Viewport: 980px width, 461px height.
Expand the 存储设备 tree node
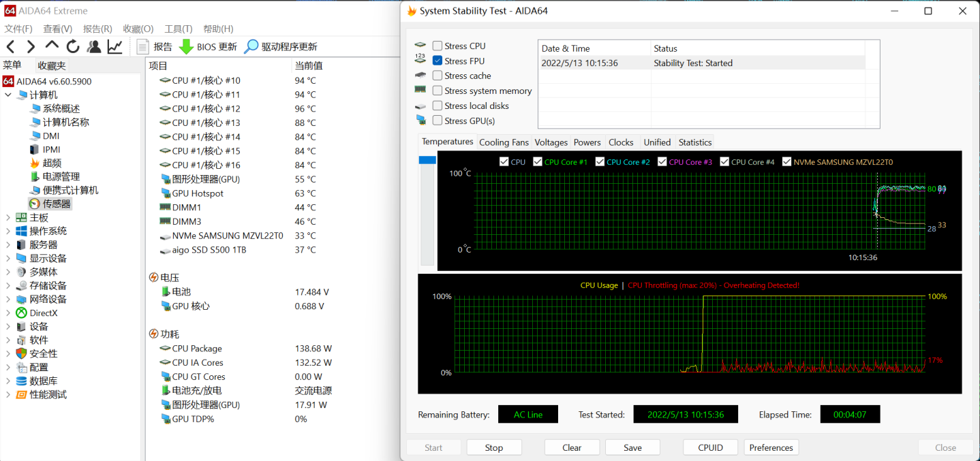click(x=8, y=285)
